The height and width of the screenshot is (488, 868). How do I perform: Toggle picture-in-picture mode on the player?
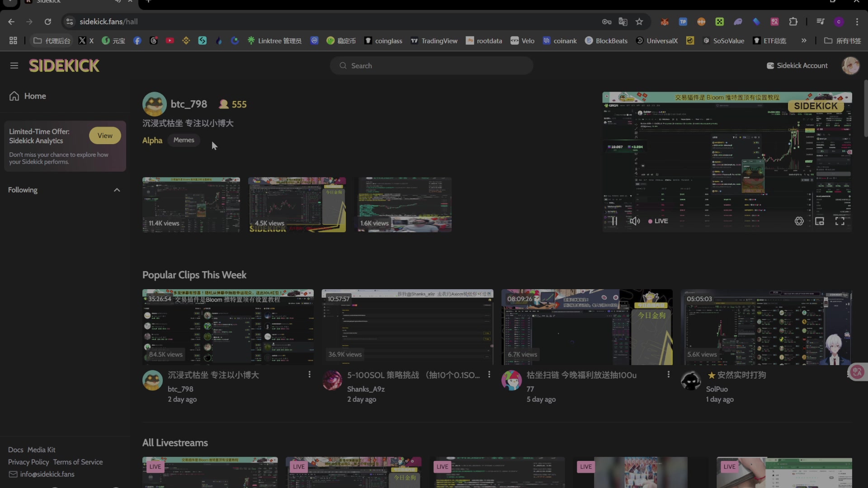click(820, 221)
